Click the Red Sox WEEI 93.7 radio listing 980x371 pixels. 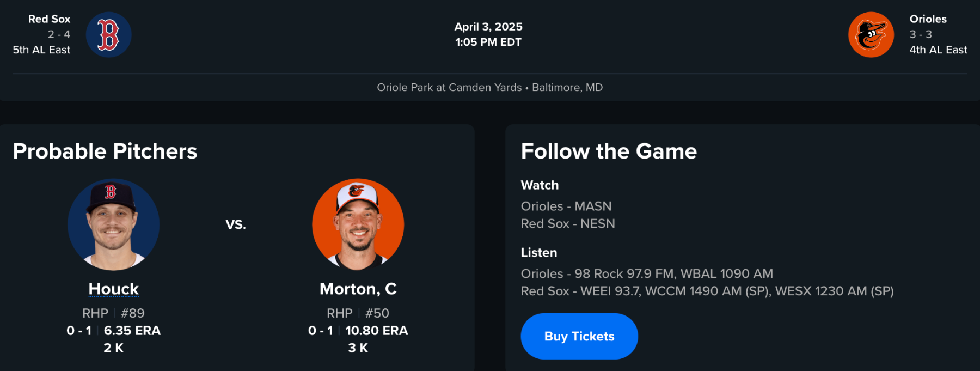[x=707, y=291]
